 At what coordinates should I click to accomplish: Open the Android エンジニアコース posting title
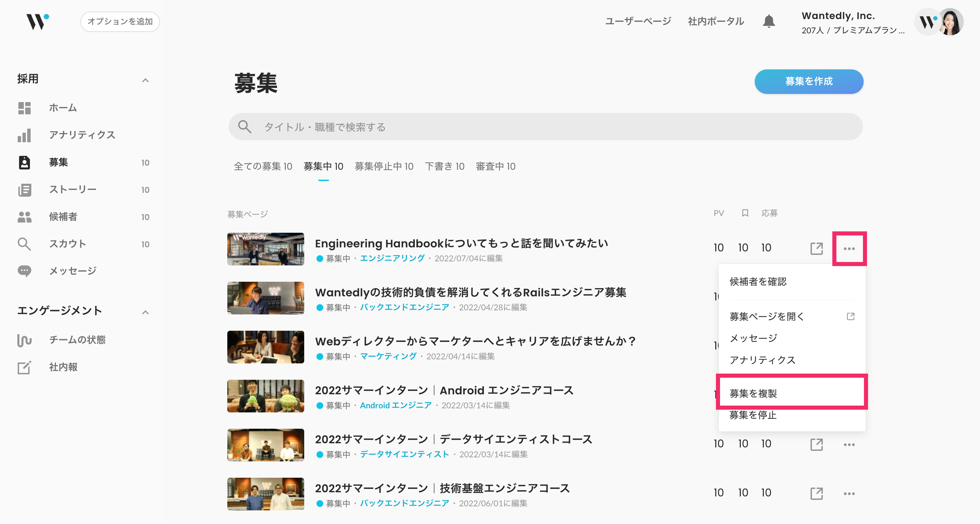pyautogui.click(x=444, y=390)
